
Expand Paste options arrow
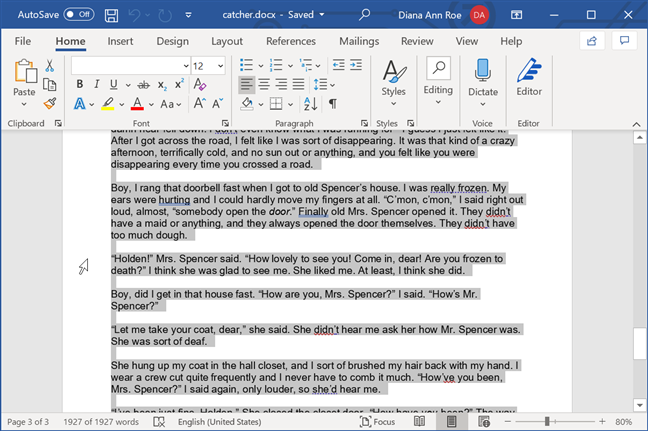click(24, 104)
